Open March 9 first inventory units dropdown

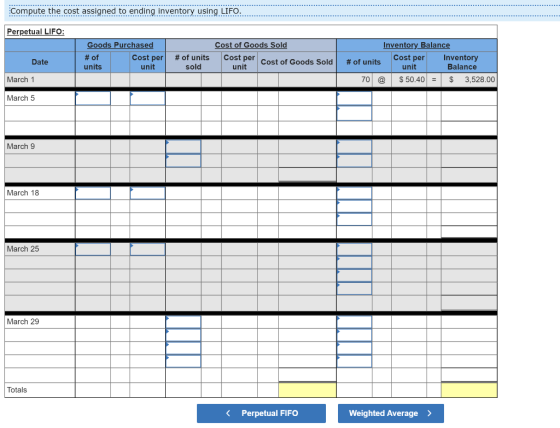tap(354, 146)
